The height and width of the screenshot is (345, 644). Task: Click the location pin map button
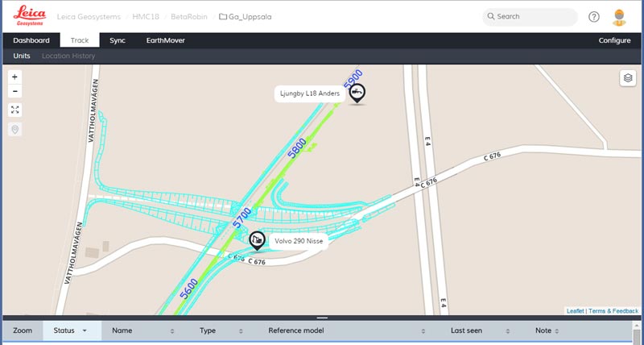coord(14,129)
